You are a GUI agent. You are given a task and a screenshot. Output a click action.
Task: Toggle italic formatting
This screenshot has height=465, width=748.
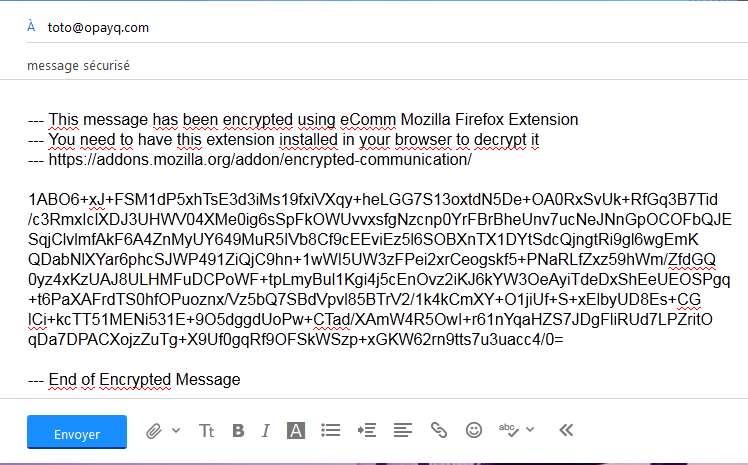(x=266, y=431)
